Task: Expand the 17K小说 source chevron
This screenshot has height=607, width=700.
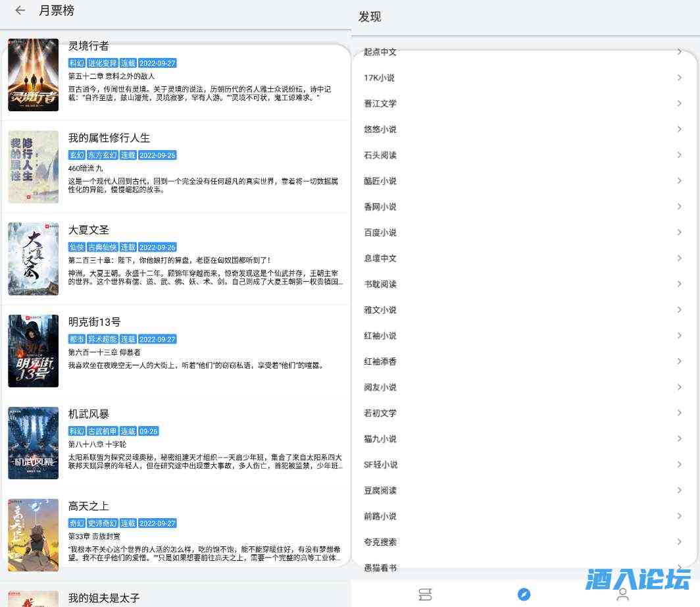Action: (x=679, y=78)
